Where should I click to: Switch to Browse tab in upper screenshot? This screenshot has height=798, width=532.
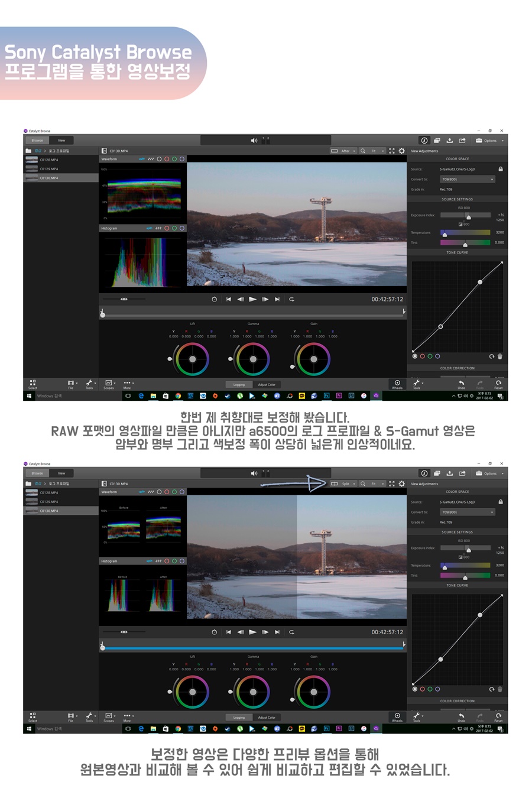point(37,141)
